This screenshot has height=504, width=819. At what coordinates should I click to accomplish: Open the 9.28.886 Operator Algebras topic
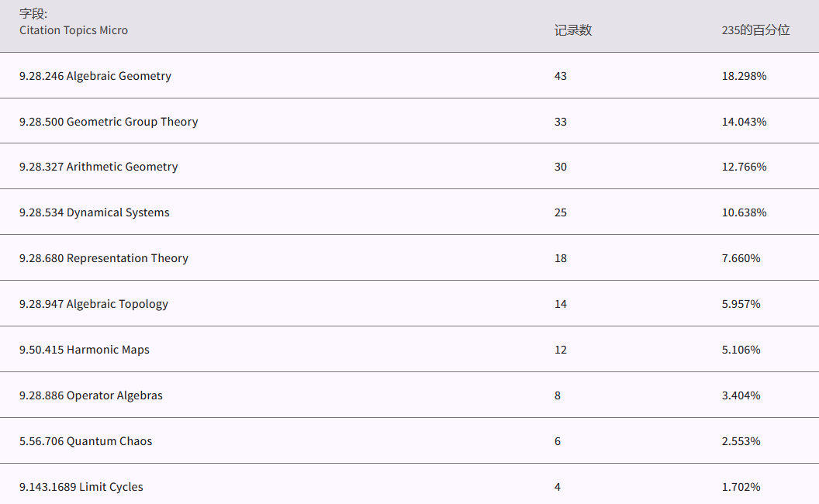(x=91, y=395)
